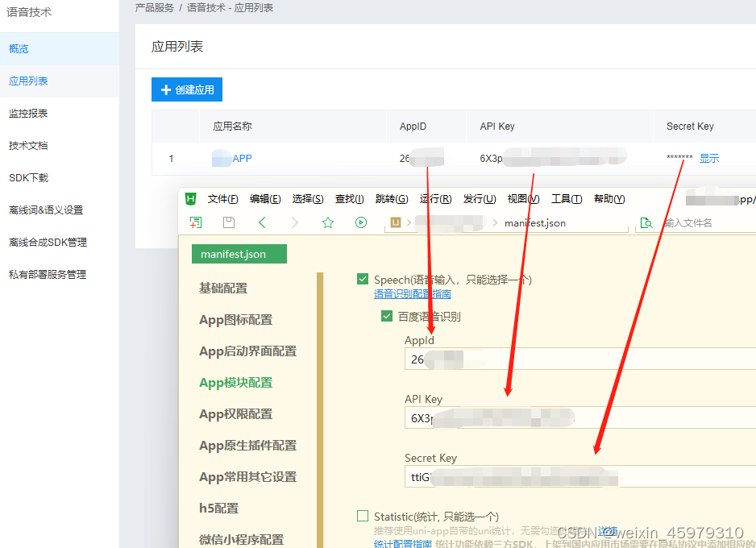Click the panel layout icon left of the save icon
The image size is (756, 548).
pyautogui.click(x=196, y=223)
